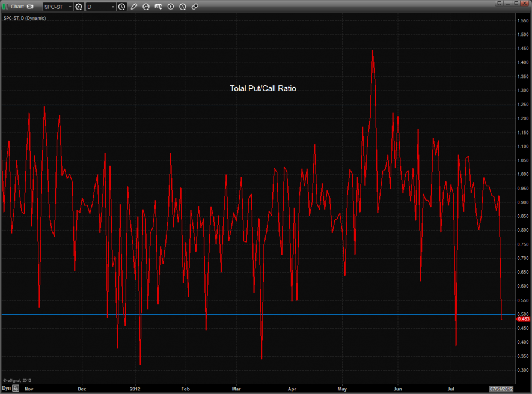Toggle the small icon beside Dyn
This screenshot has width=532, height=394.
16,389
